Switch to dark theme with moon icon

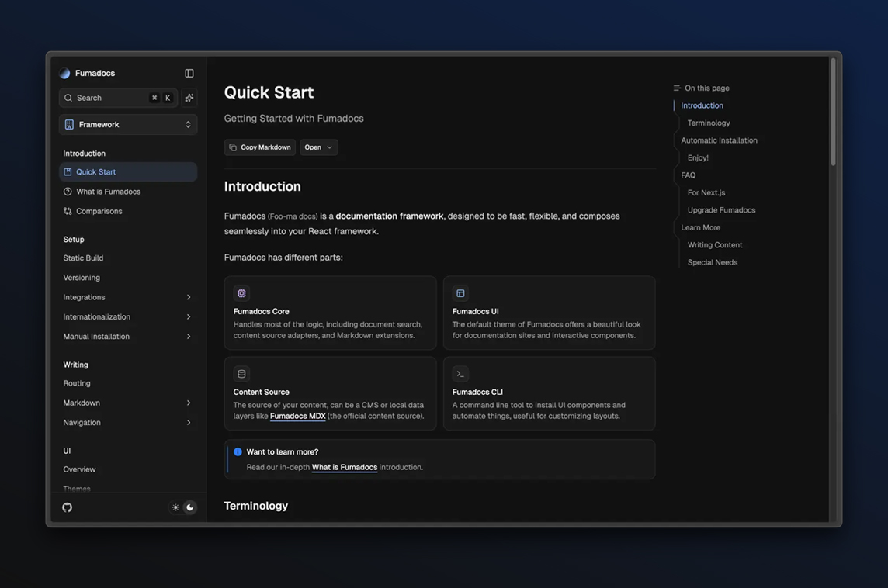click(x=189, y=507)
